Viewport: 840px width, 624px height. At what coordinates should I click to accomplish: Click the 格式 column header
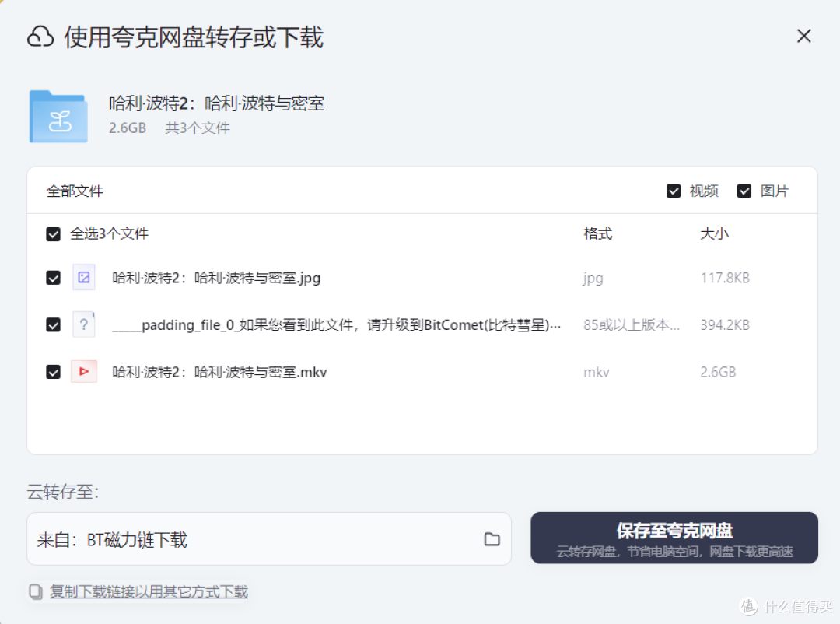598,233
